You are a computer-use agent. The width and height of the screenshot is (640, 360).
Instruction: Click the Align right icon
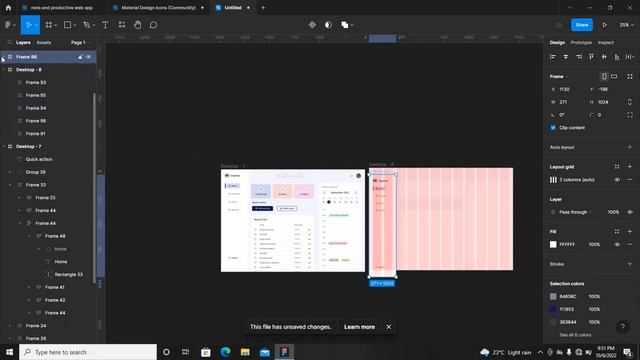pyautogui.click(x=579, y=57)
